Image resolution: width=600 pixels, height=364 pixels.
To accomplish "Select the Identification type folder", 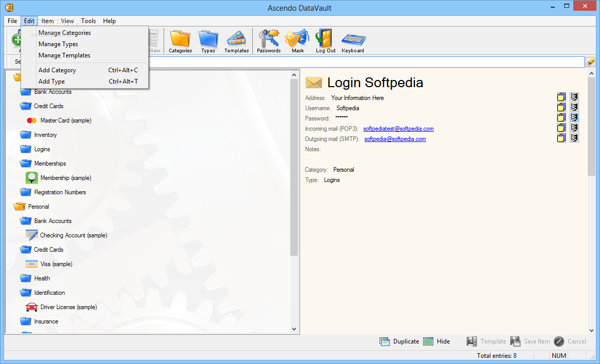I will (x=43, y=293).
